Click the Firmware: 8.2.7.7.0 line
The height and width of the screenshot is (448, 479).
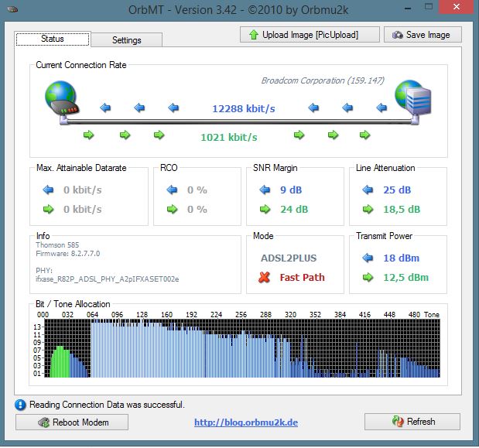68,254
